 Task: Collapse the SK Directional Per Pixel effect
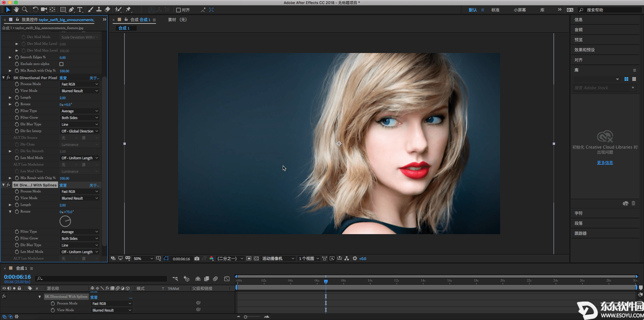click(4, 78)
